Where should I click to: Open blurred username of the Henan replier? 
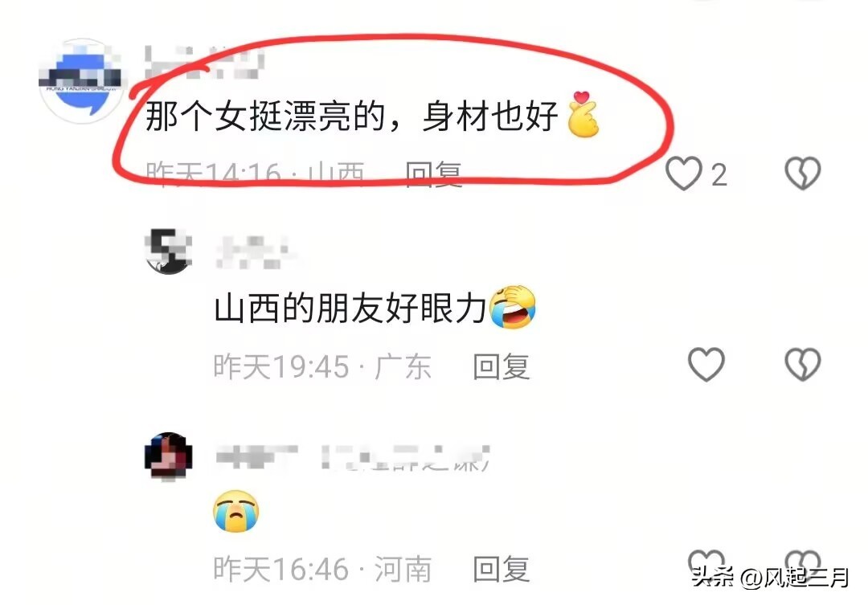(x=353, y=458)
